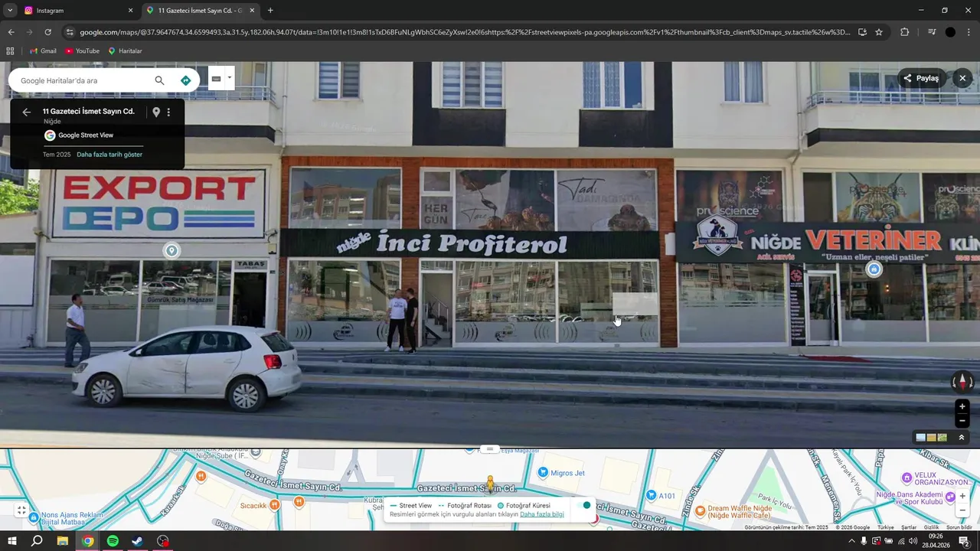Open Haritalar bookmark

125,51
